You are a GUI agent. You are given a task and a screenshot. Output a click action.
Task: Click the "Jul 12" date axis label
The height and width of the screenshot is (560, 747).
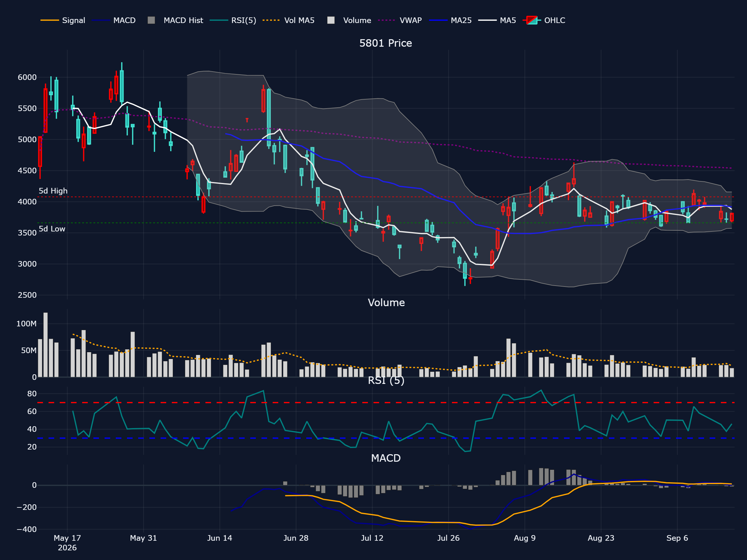(372, 538)
